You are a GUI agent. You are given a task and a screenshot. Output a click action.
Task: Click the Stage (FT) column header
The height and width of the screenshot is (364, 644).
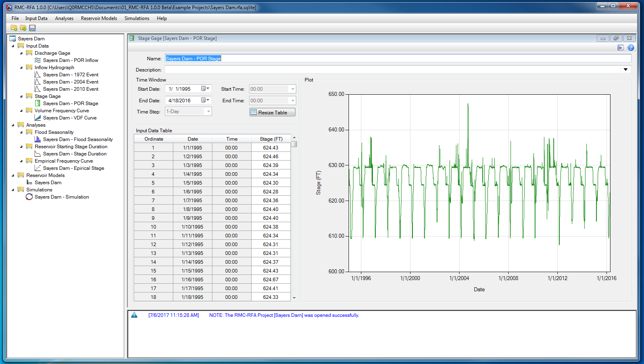click(x=271, y=139)
